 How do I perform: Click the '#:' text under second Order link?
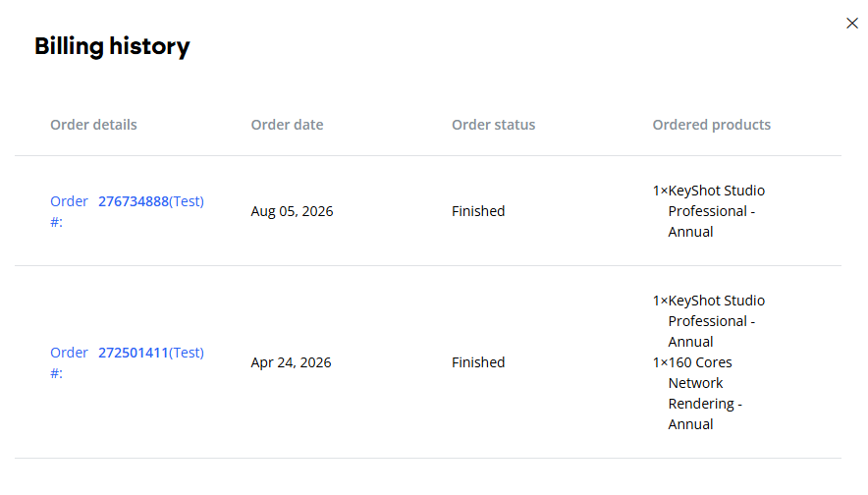[57, 373]
